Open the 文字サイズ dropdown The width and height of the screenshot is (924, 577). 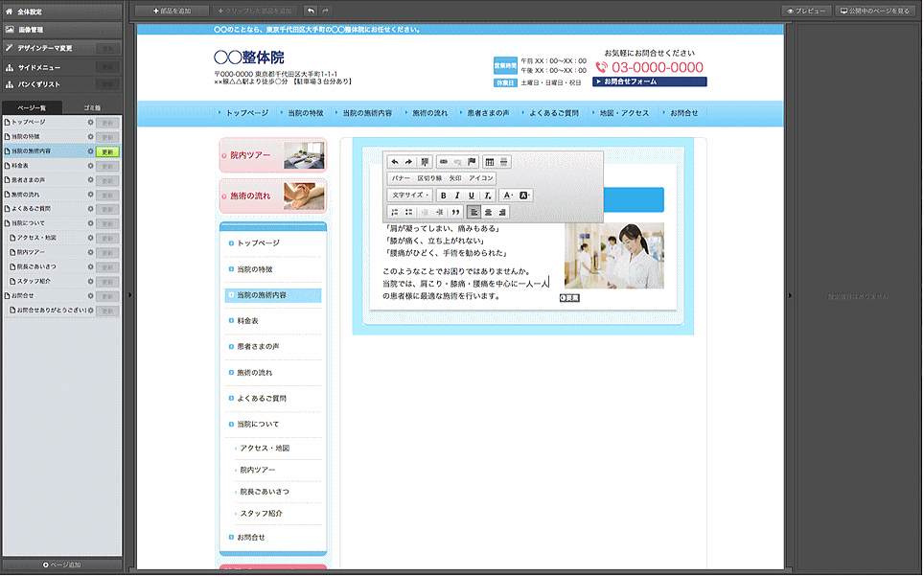[x=410, y=196]
